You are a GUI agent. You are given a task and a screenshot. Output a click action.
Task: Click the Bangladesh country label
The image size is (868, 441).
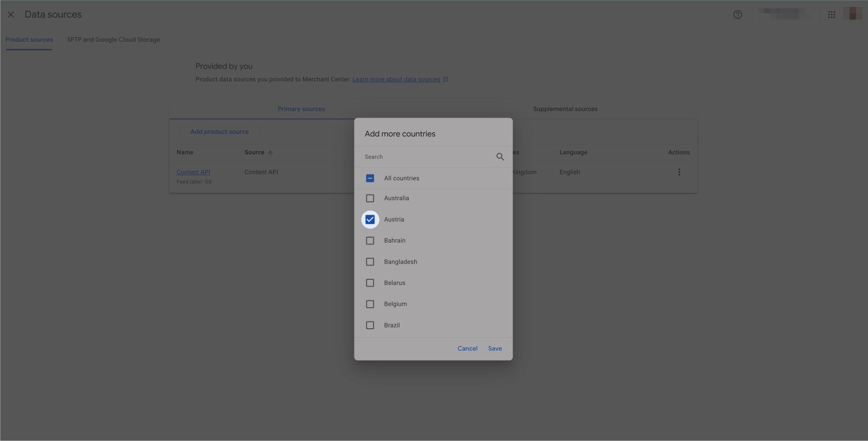400,262
